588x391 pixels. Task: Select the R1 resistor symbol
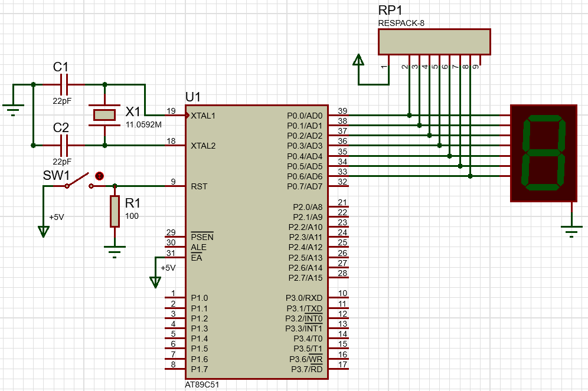(x=115, y=211)
